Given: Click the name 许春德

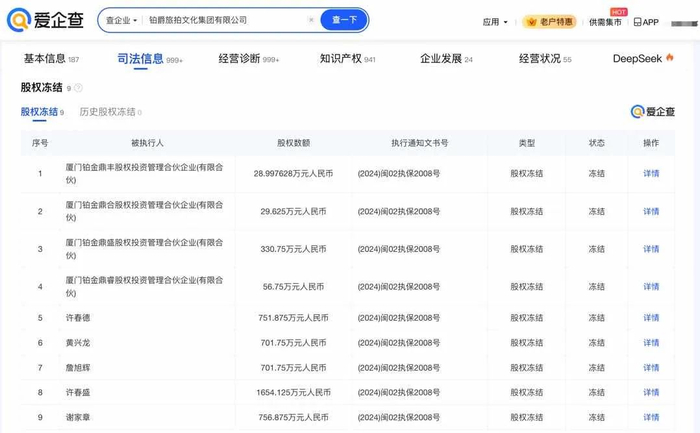Looking at the screenshot, I should click(x=78, y=318).
